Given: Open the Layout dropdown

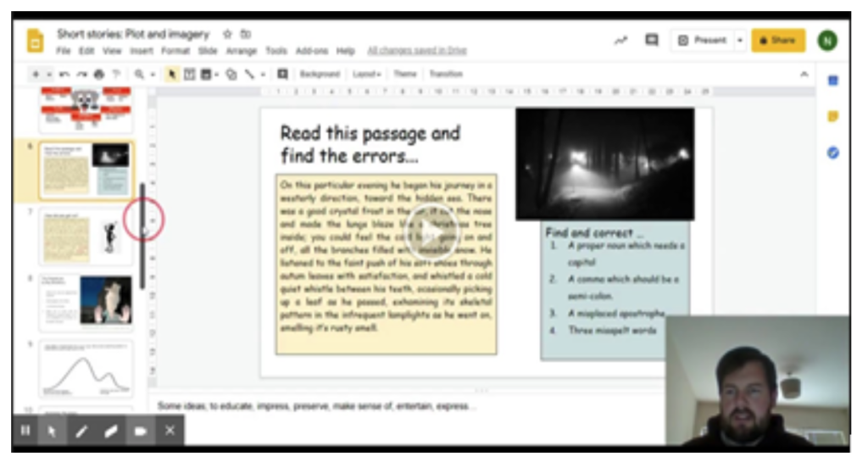Looking at the screenshot, I should (366, 75).
